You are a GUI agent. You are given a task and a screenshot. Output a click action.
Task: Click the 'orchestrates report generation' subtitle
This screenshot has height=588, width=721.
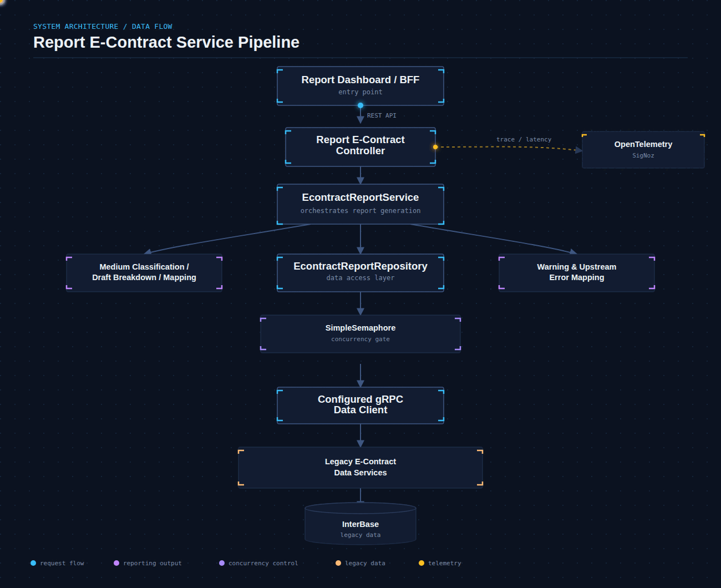click(x=360, y=211)
